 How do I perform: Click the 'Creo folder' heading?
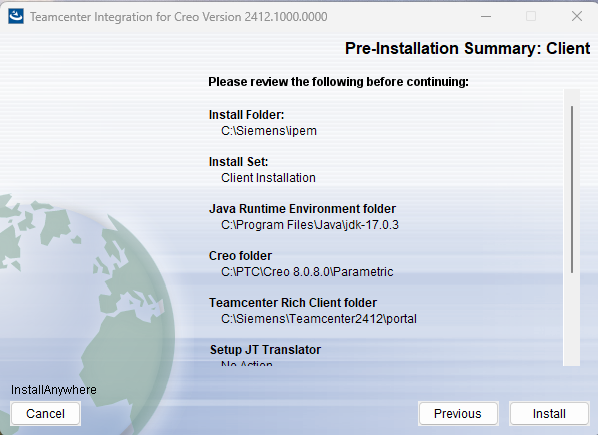(240, 255)
